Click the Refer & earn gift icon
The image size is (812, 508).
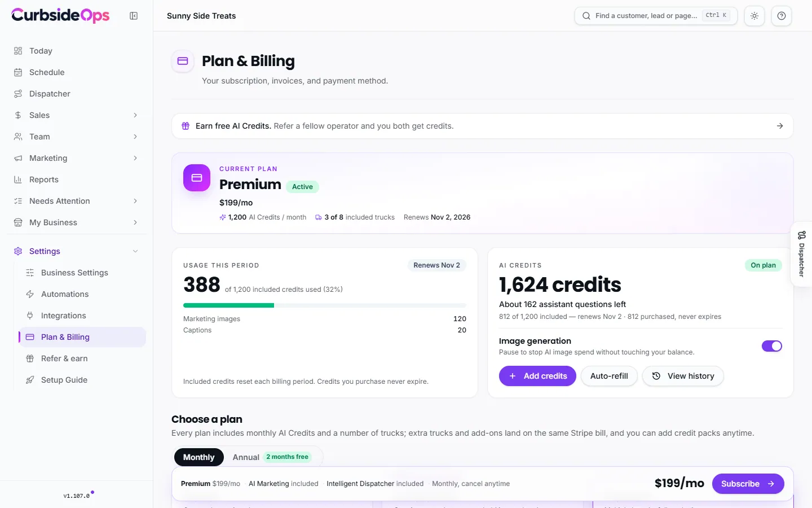pos(30,358)
